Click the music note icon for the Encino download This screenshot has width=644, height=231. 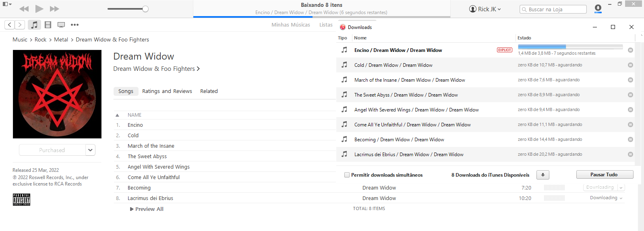click(x=344, y=50)
